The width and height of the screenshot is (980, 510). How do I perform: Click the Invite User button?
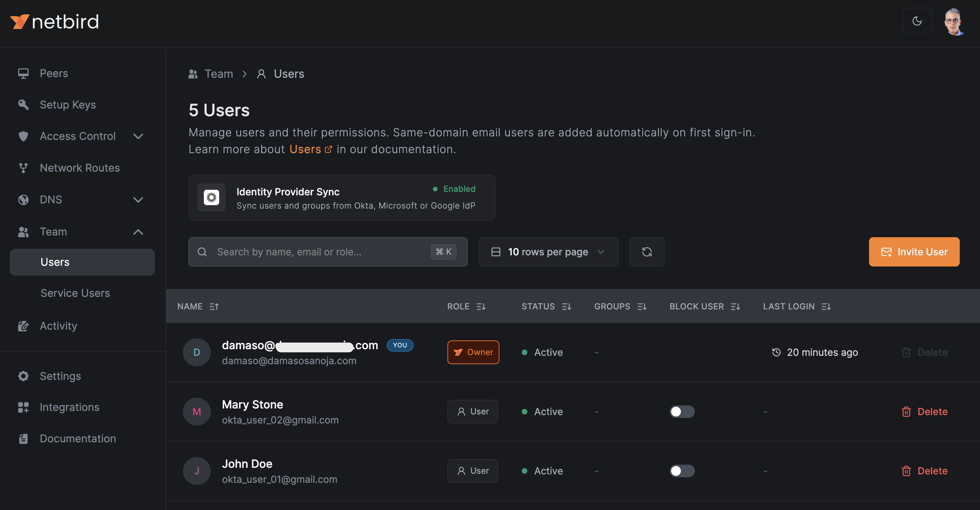pyautogui.click(x=913, y=252)
